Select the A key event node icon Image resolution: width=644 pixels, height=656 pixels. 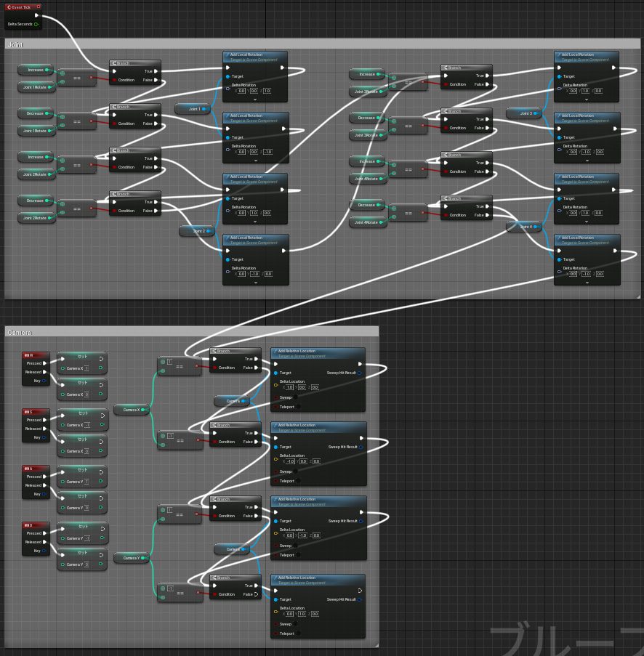tap(26, 469)
